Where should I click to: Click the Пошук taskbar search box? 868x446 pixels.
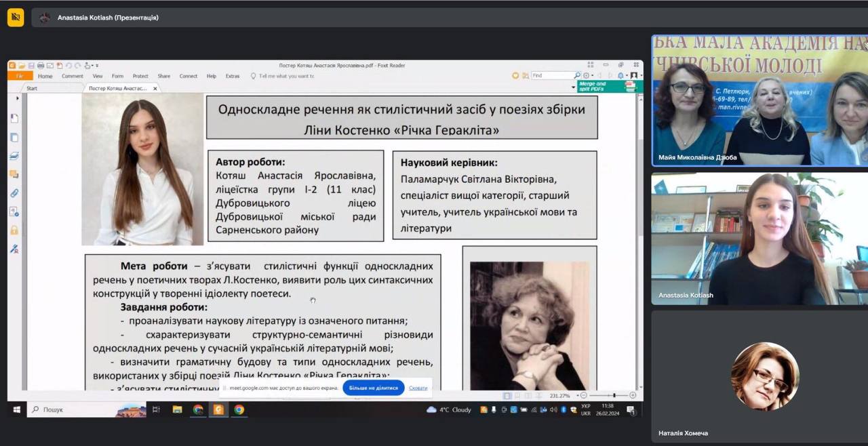(x=87, y=409)
